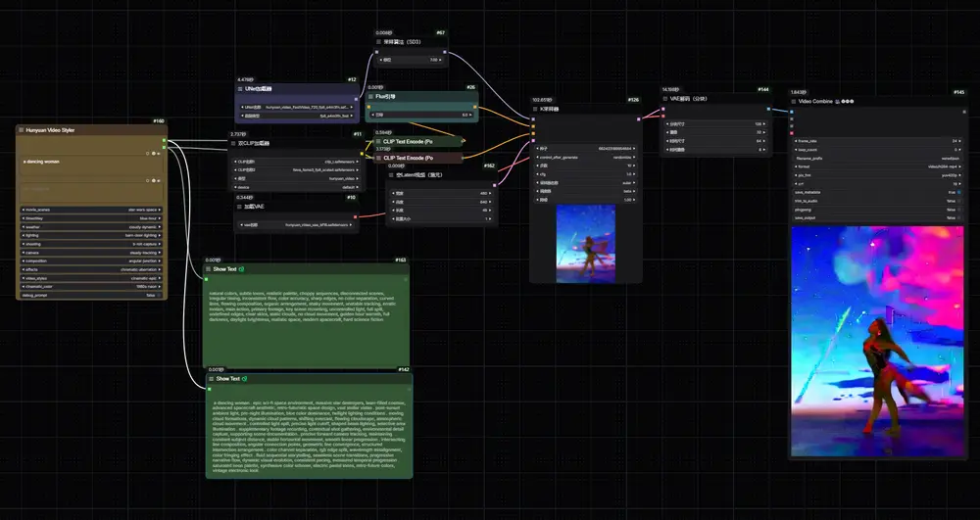980x520 pixels.
Task: Click the VAE decode node's header icon
Action: 665,99
